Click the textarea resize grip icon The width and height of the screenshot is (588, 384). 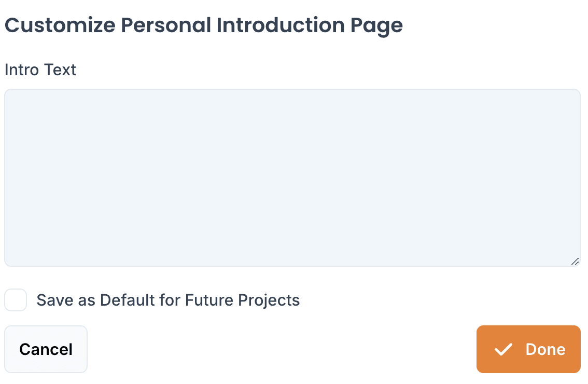(x=575, y=262)
